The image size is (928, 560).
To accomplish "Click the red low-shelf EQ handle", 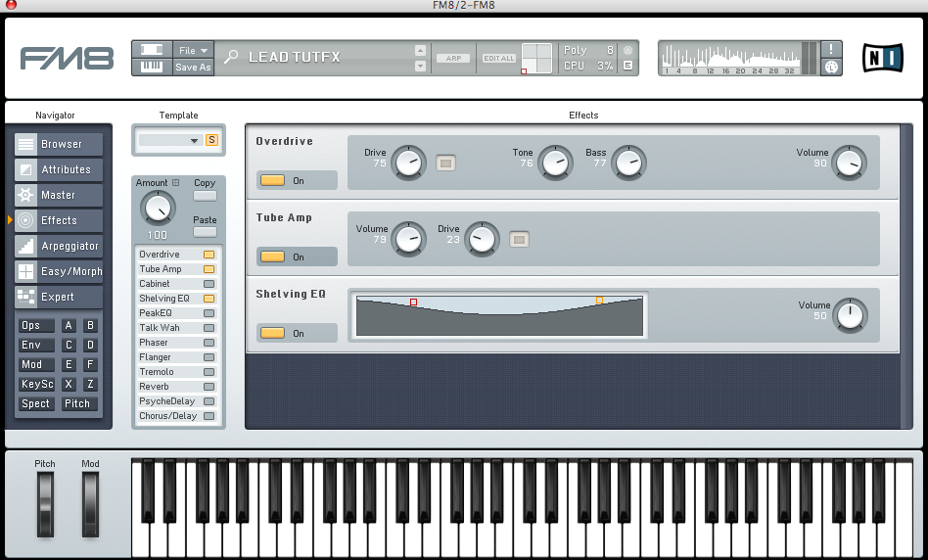I will 413,302.
